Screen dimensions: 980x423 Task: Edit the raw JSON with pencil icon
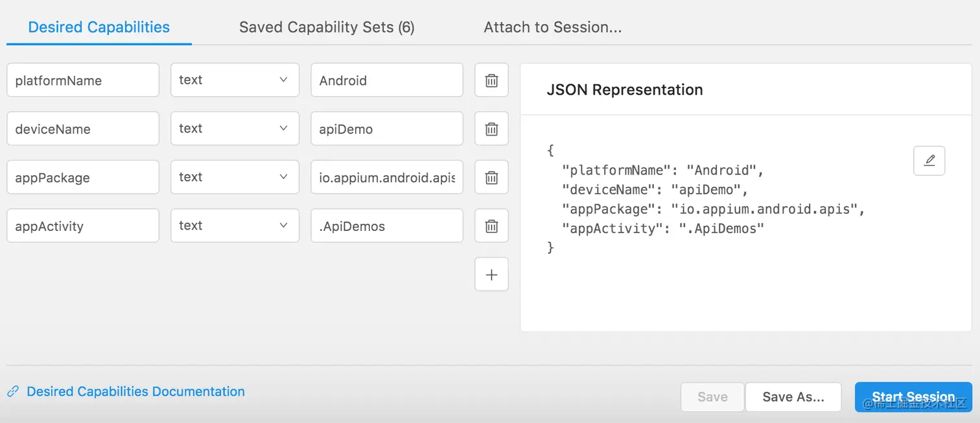[929, 160]
